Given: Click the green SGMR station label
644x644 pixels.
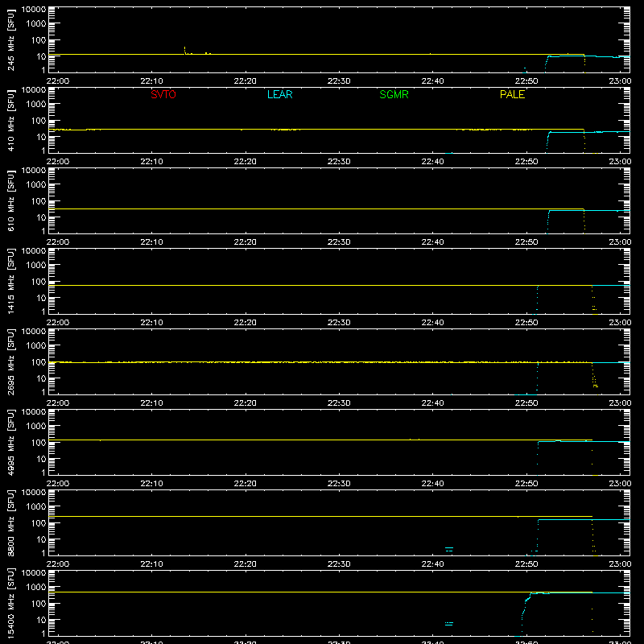Looking at the screenshot, I should tap(394, 94).
